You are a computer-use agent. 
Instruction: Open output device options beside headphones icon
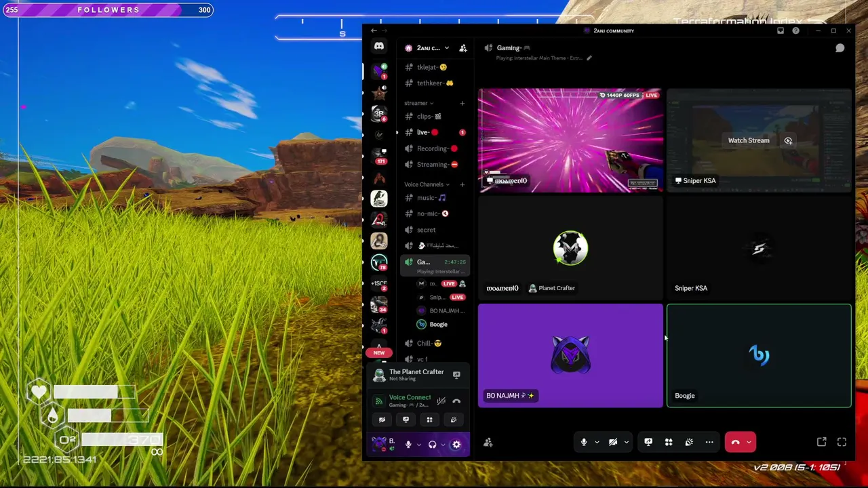click(x=442, y=445)
